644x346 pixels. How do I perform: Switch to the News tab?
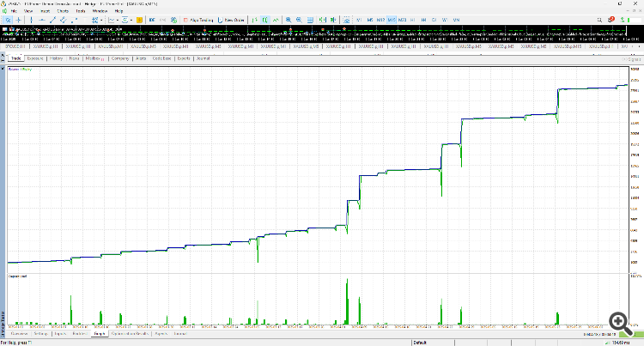click(x=74, y=58)
